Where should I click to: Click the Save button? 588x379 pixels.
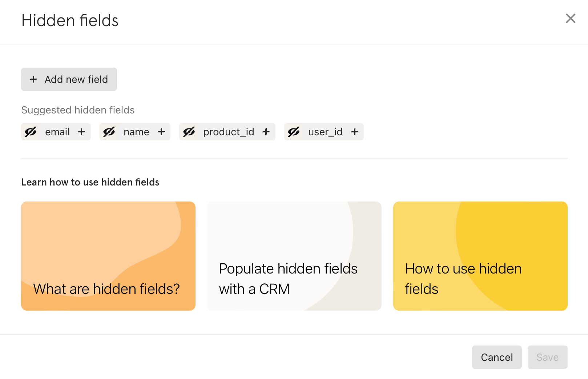coord(547,357)
